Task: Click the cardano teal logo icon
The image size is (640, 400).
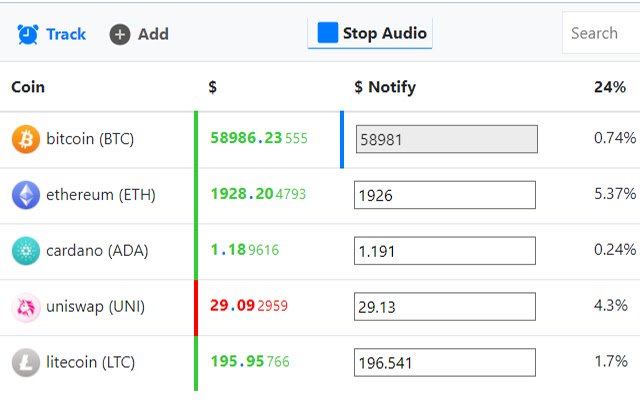Action: (x=26, y=251)
